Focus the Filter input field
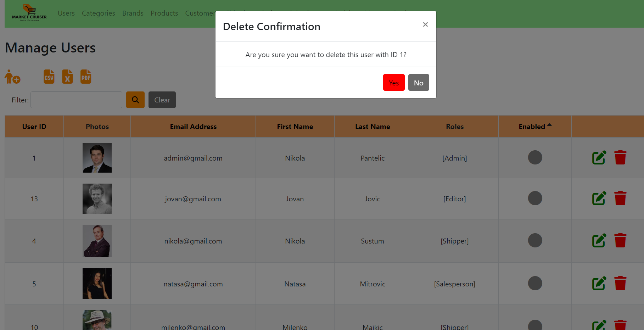The width and height of the screenshot is (644, 330). click(76, 100)
